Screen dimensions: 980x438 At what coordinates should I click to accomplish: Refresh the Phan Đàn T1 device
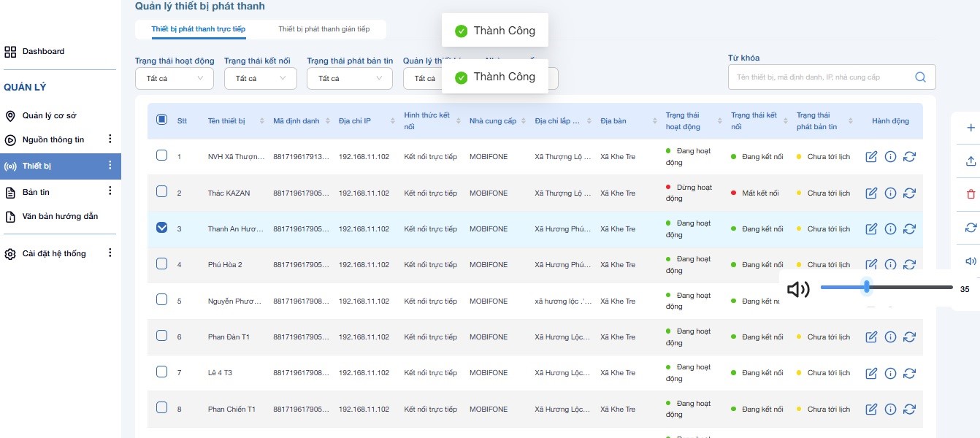click(909, 337)
